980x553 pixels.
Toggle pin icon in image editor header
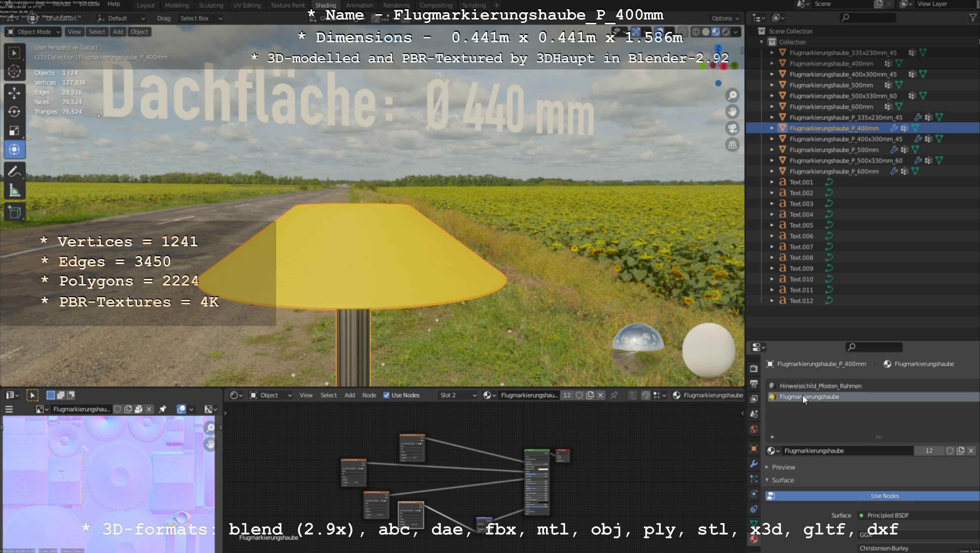162,409
